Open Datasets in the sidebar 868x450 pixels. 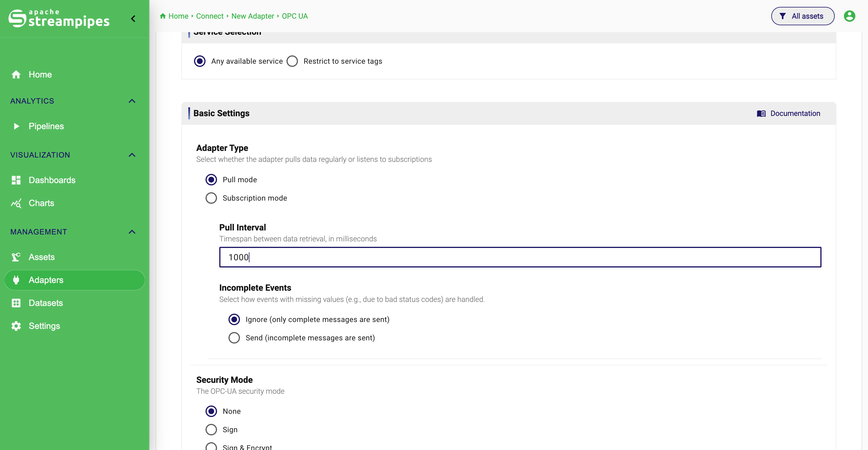point(74,303)
